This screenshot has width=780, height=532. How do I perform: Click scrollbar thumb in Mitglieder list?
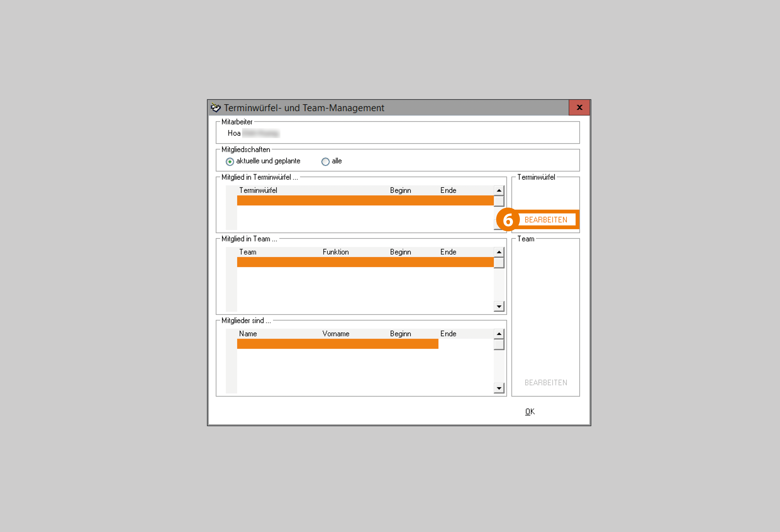pos(499,344)
